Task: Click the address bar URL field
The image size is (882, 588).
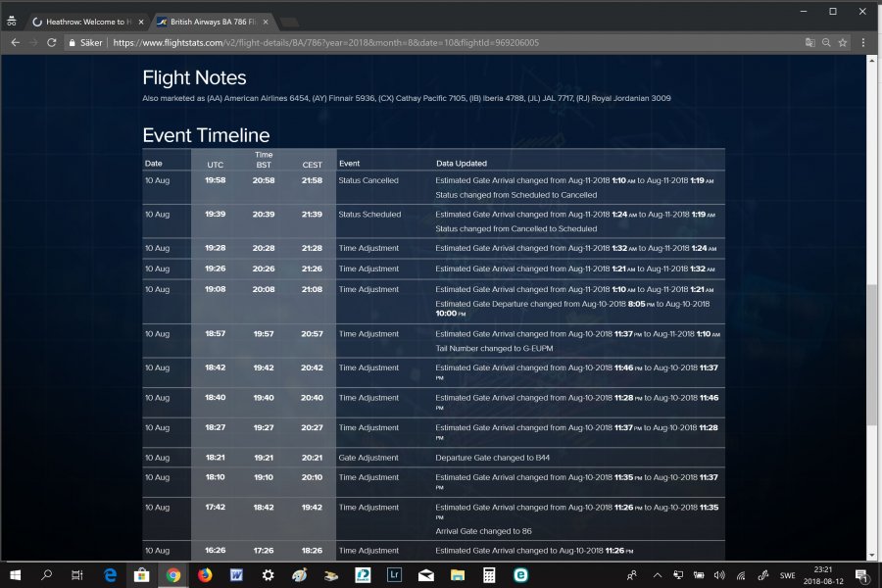Action: (441, 43)
